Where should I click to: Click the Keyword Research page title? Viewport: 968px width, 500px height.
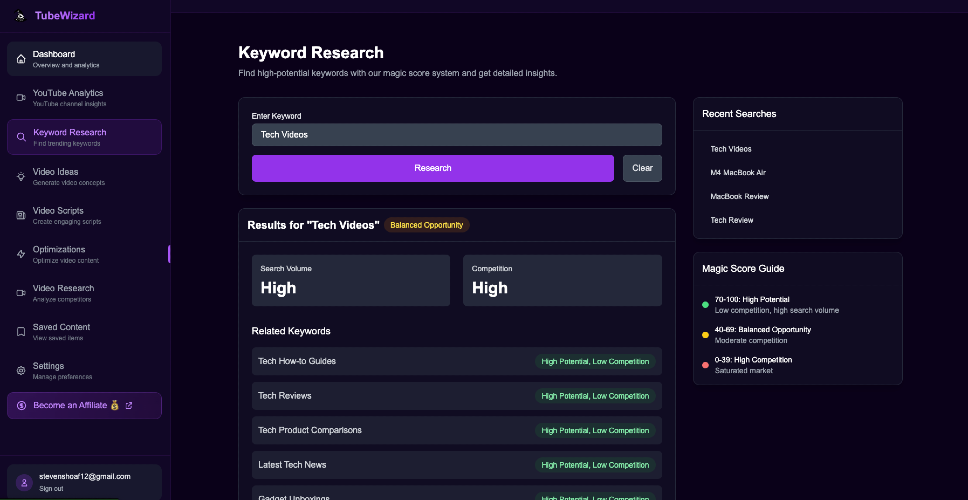311,52
